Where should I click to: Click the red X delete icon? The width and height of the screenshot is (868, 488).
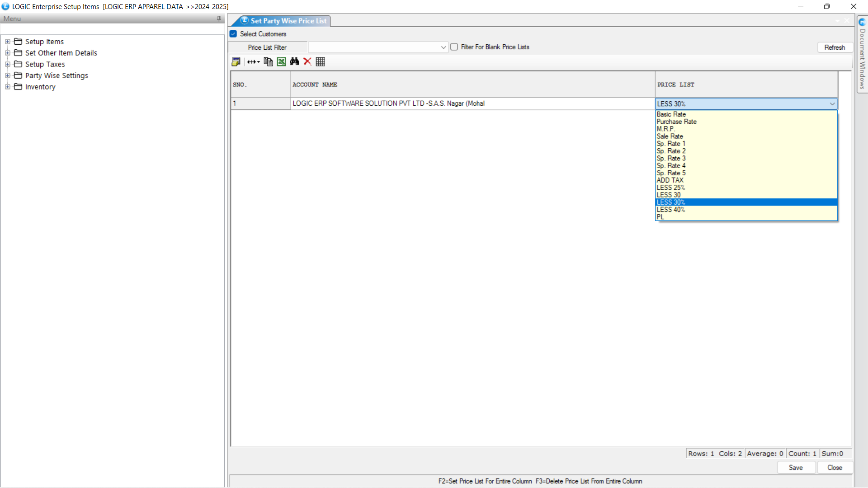pyautogui.click(x=307, y=62)
